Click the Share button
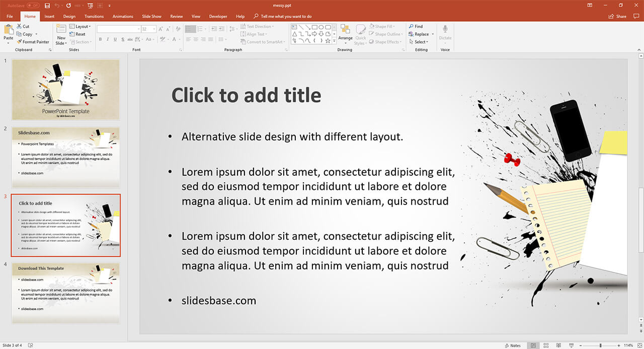 pos(618,16)
